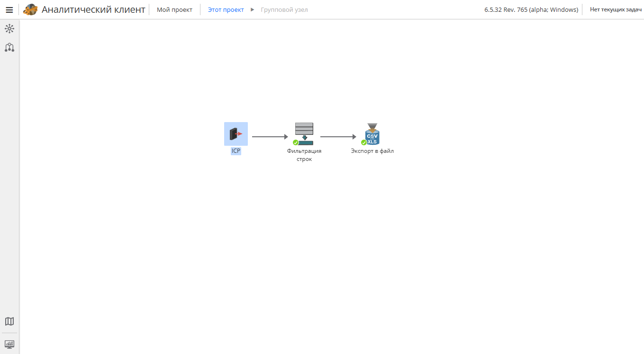
Task: Go to Мой проект
Action: [174, 10]
